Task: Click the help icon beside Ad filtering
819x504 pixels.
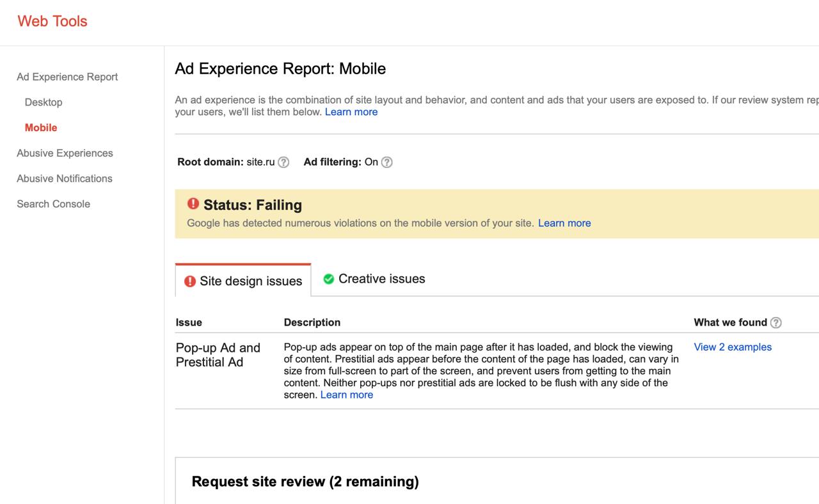Action: [x=386, y=162]
